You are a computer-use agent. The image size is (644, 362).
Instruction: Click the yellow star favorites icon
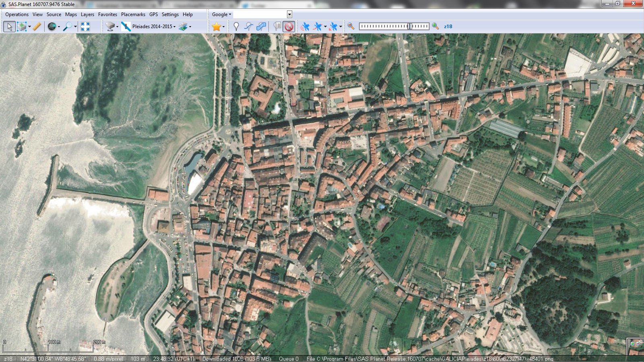tap(217, 27)
